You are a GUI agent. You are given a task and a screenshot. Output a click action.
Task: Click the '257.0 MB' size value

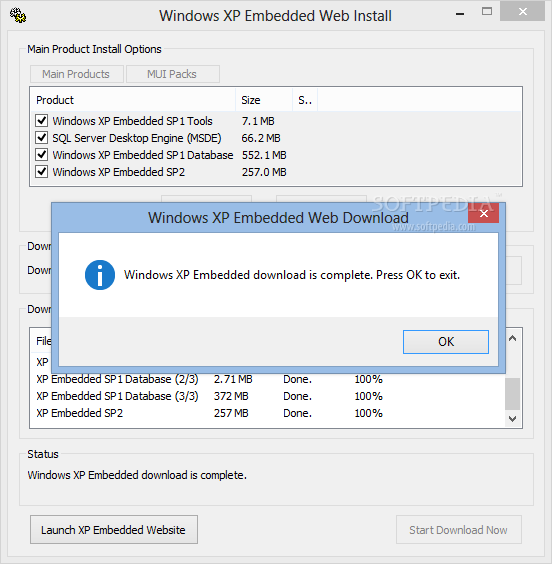point(264,172)
